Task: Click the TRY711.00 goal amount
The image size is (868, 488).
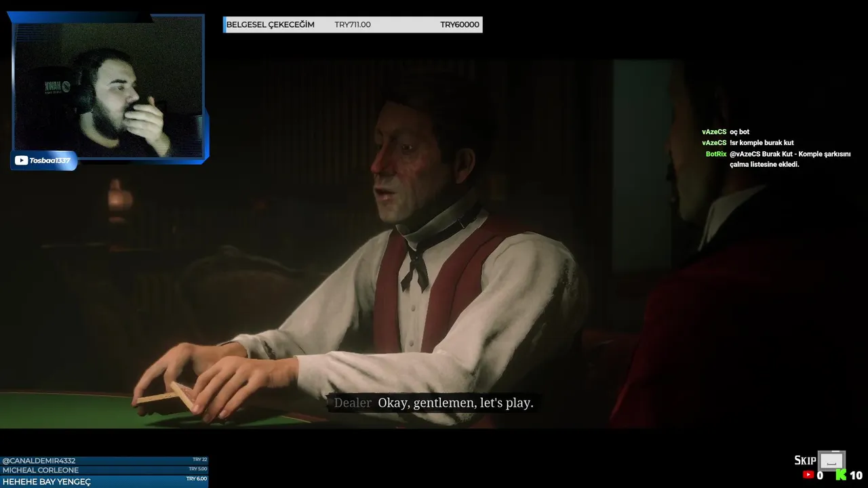Action: point(353,24)
